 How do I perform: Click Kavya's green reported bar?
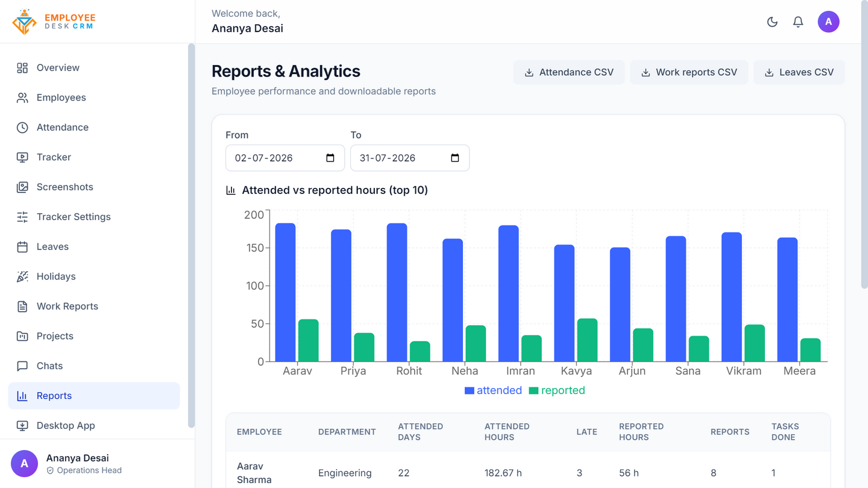tap(587, 340)
